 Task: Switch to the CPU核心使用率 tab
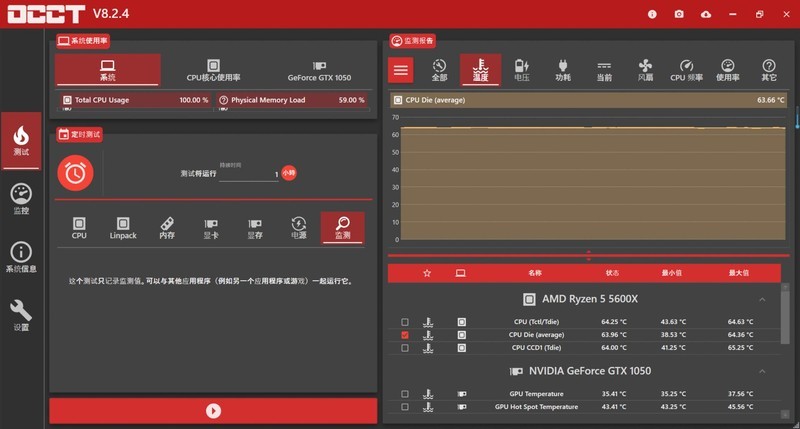pyautogui.click(x=213, y=70)
